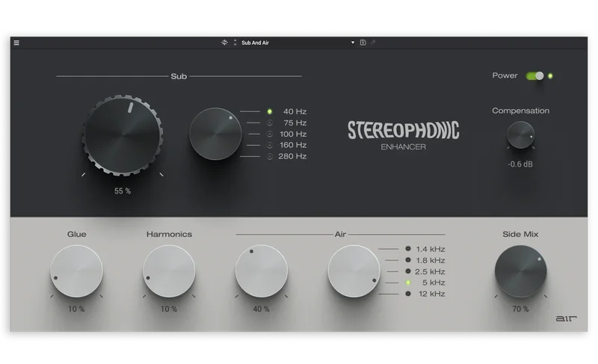598x364 pixels.
Task: Click the green Power LED indicator
Action: point(550,75)
